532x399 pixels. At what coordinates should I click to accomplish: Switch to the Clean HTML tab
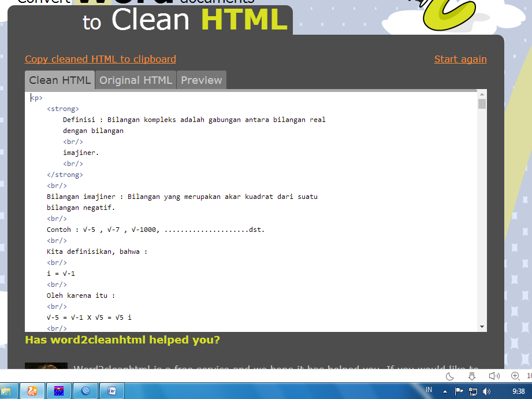tap(59, 80)
